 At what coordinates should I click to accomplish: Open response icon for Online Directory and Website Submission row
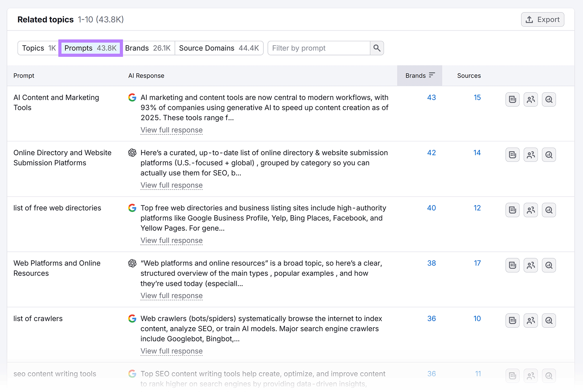512,155
